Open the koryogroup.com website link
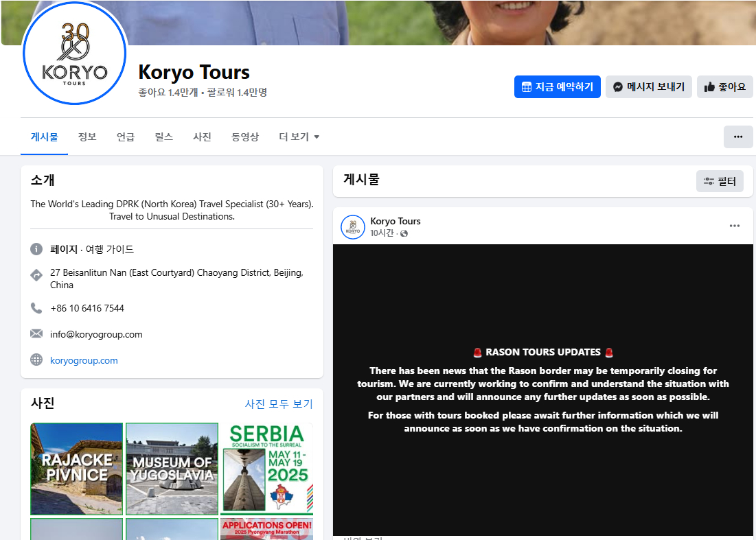This screenshot has width=756, height=540. pos(84,360)
